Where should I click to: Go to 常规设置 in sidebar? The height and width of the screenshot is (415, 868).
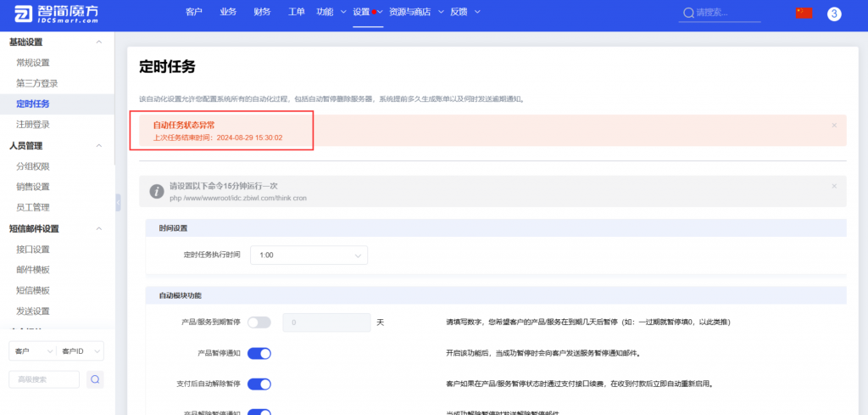pyautogui.click(x=33, y=63)
